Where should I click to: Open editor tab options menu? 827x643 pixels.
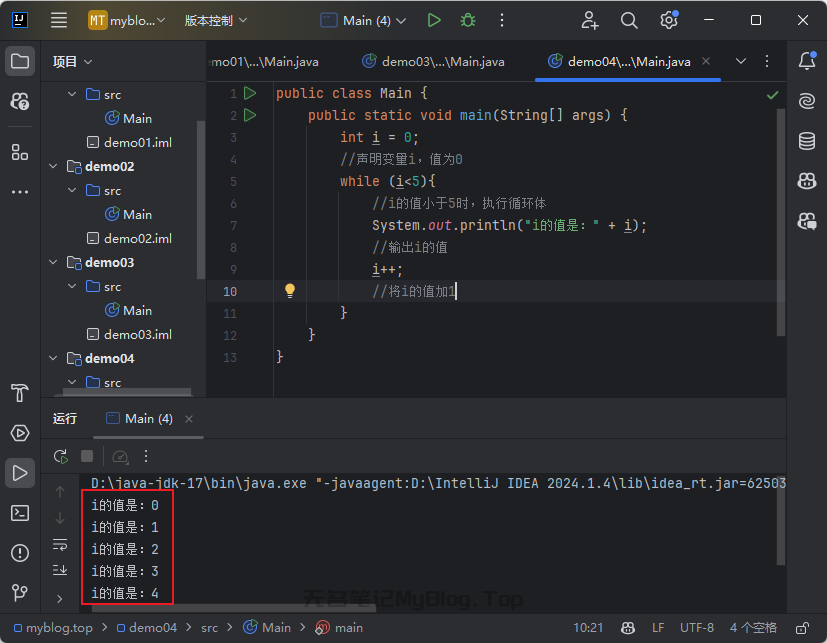tap(767, 61)
